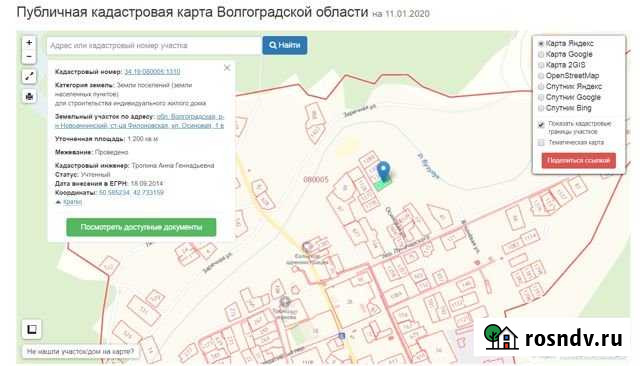Zoom in the map with plus button
Screen dimensions: 640x366
click(x=29, y=42)
